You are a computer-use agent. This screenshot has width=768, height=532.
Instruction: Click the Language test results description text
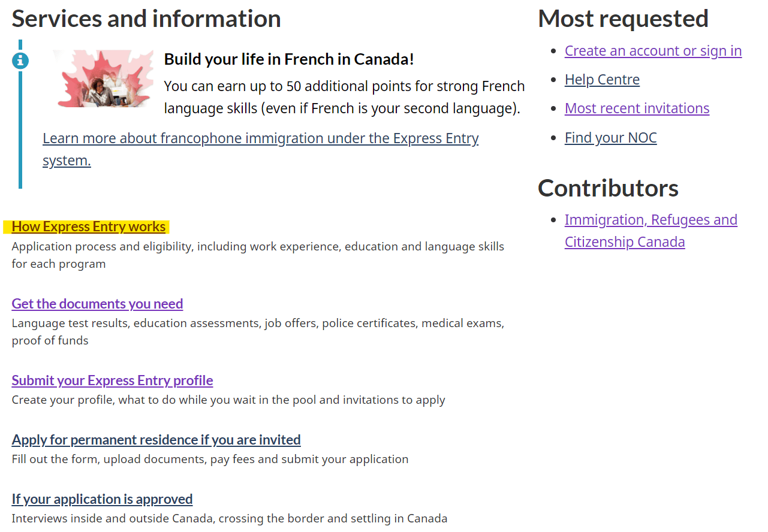258,332
